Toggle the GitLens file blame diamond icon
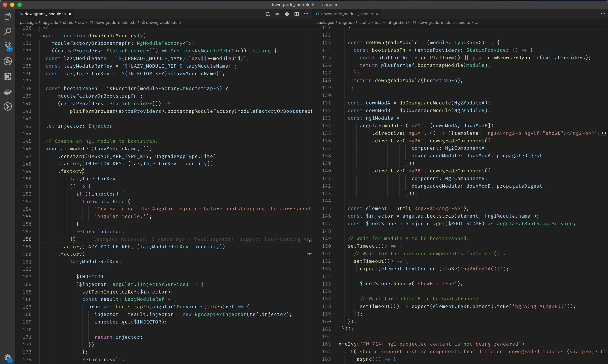608x364 pixels. pos(287,14)
